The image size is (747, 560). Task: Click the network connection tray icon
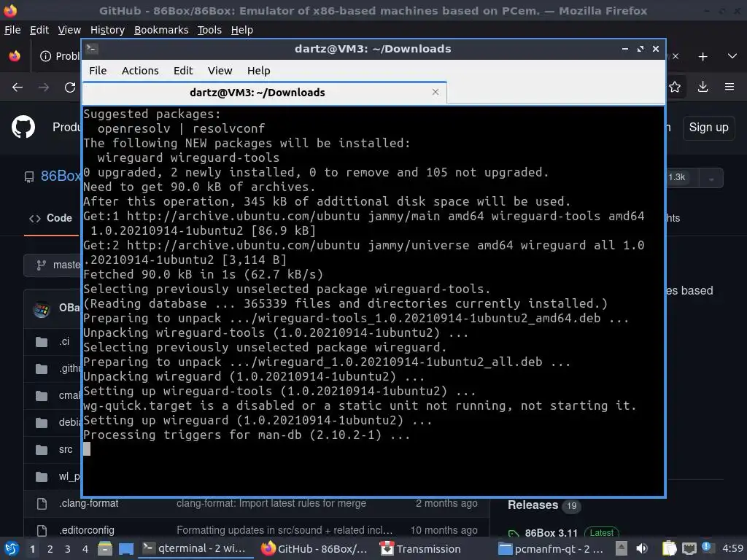[x=689, y=548]
